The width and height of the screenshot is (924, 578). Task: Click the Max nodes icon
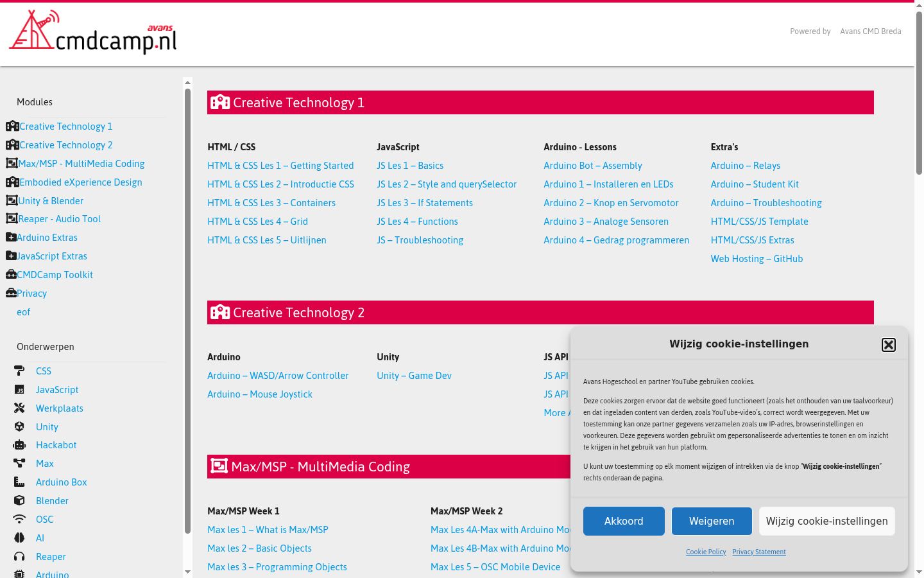point(19,464)
